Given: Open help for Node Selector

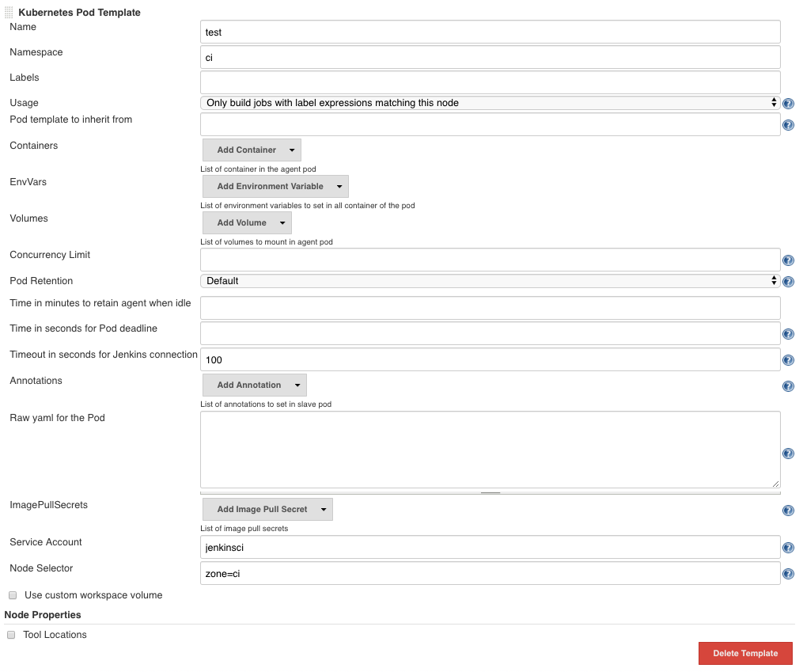Looking at the screenshot, I should pyautogui.click(x=788, y=574).
